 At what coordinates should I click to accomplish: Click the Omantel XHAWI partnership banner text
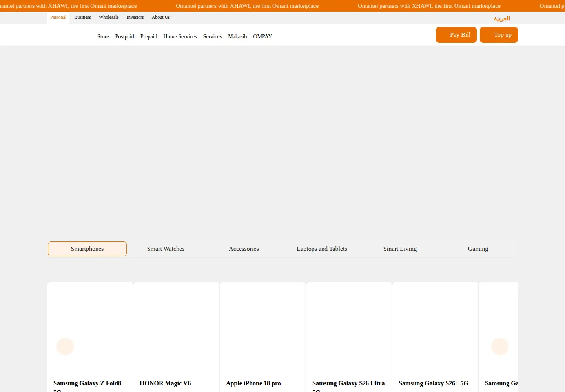(247, 6)
